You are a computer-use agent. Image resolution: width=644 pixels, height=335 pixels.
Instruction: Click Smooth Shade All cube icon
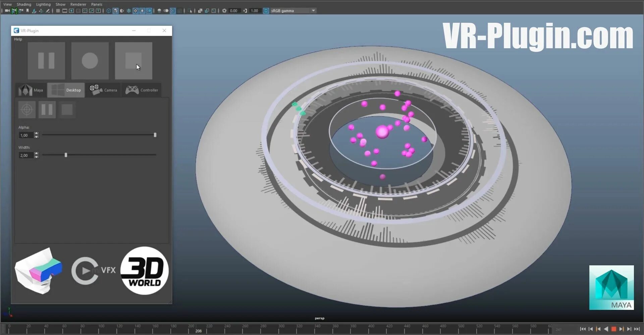click(115, 11)
